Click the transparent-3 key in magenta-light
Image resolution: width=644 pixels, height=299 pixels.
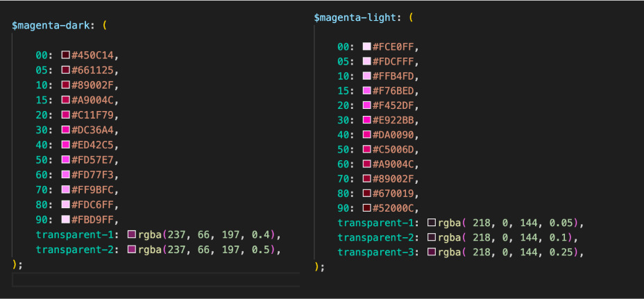pyautogui.click(x=376, y=253)
